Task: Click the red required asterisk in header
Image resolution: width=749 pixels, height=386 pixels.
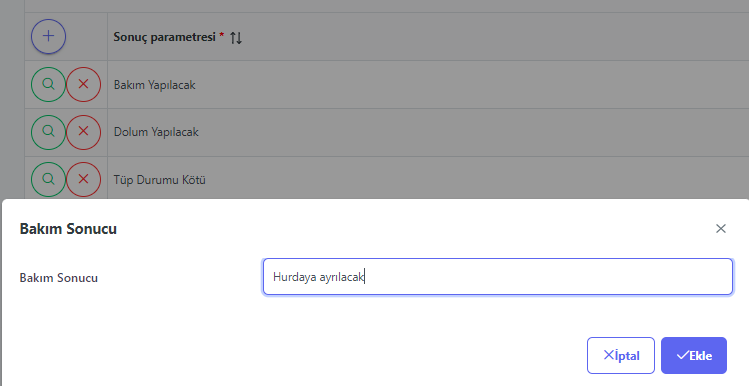Action: (222, 35)
